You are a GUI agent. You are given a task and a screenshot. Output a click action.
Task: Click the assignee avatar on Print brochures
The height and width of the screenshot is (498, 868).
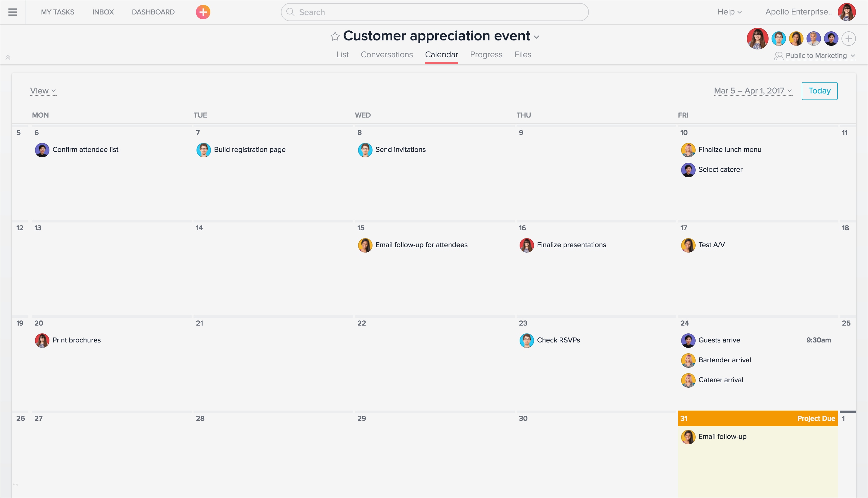pos(42,340)
